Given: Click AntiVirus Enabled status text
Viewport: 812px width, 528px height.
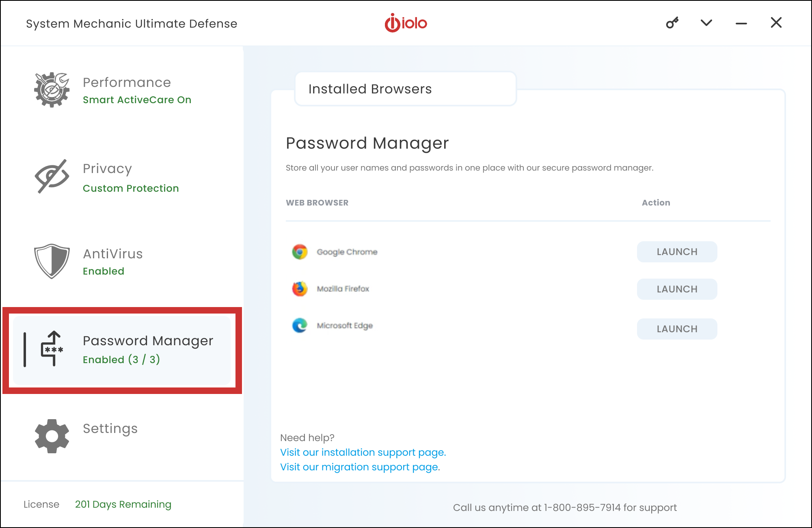Looking at the screenshot, I should [x=104, y=271].
